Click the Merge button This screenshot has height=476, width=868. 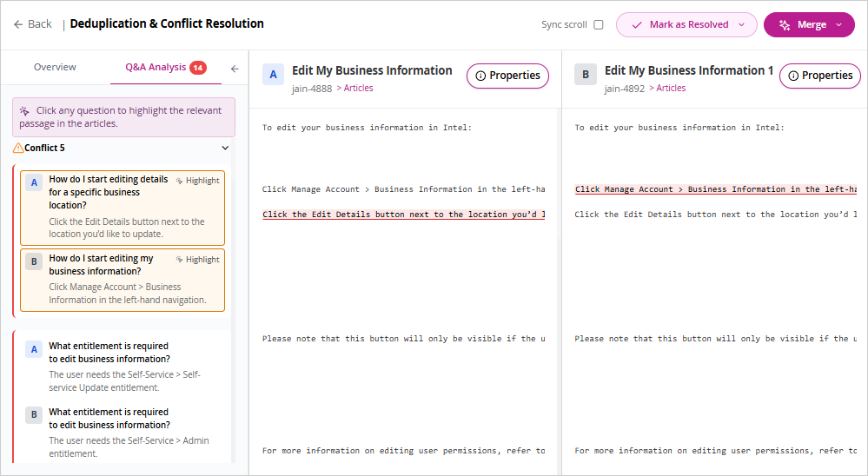[809, 25]
